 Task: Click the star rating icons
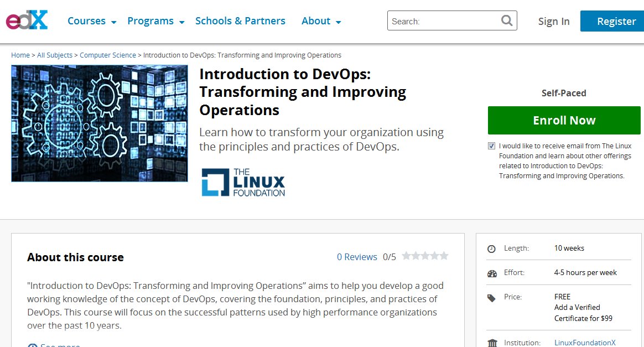(x=425, y=256)
